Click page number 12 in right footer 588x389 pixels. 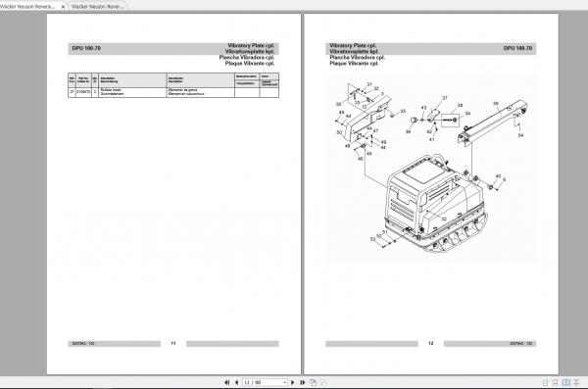[x=431, y=343]
